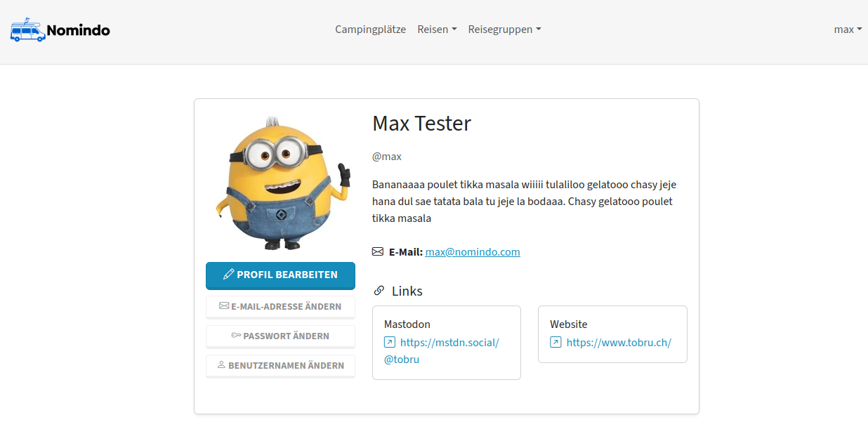Click the envelope icon beside E-Mail label
The height and width of the screenshot is (427, 868).
pos(378,251)
